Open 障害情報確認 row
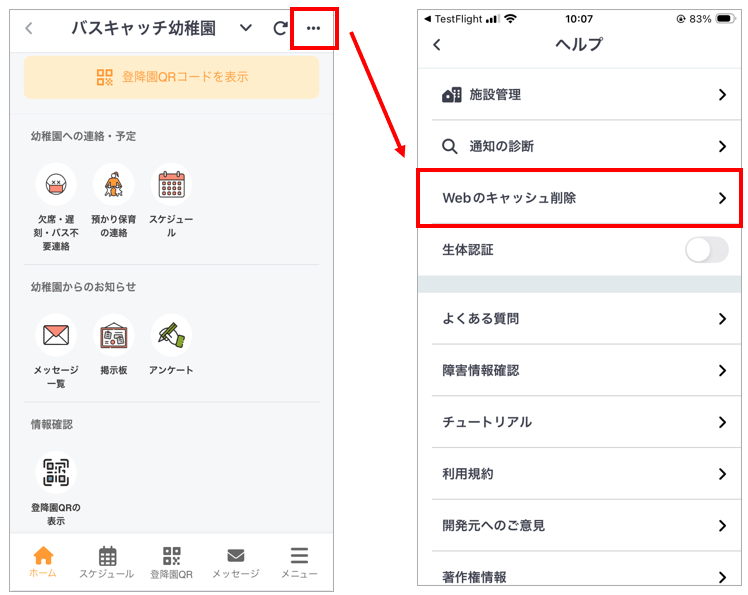The image size is (748, 595). pyautogui.click(x=579, y=370)
